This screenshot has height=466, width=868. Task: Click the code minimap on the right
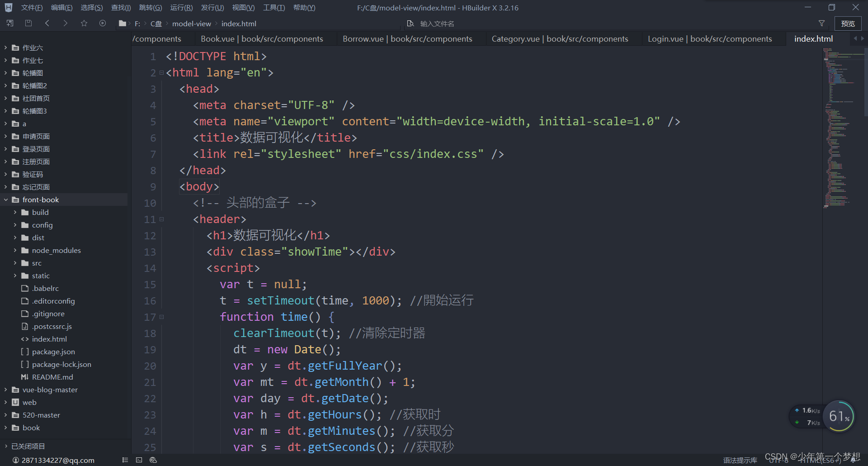[843, 128]
